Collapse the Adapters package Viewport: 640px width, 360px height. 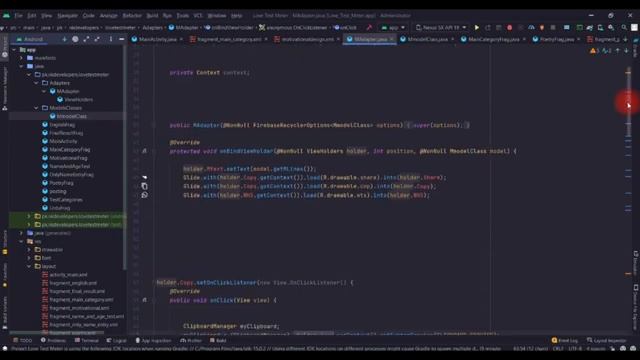[x=37, y=83]
